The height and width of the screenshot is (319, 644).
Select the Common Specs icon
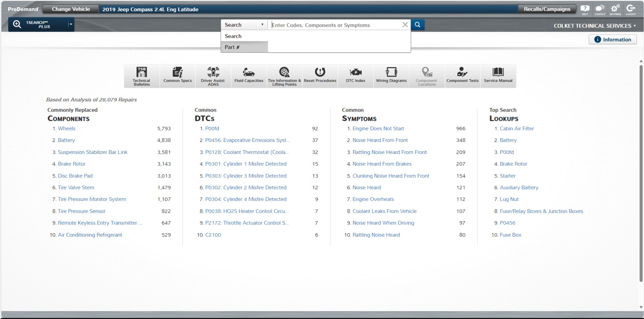(x=177, y=75)
